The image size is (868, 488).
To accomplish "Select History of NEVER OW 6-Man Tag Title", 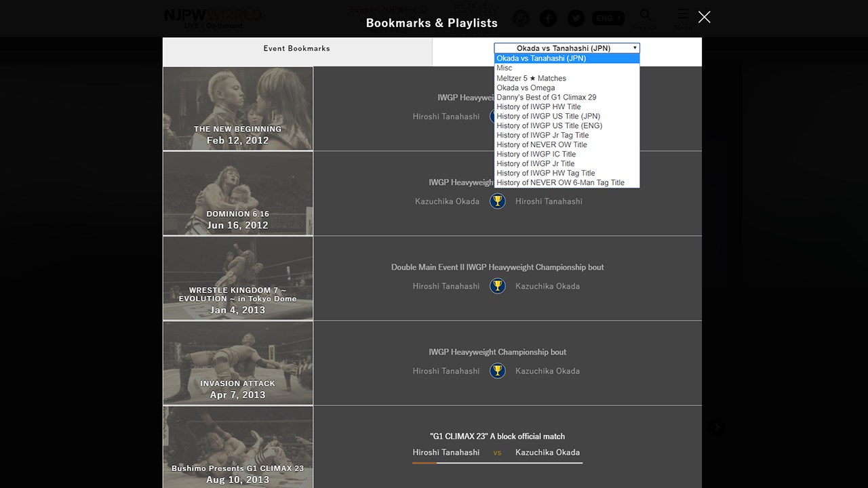I will tap(567, 182).
